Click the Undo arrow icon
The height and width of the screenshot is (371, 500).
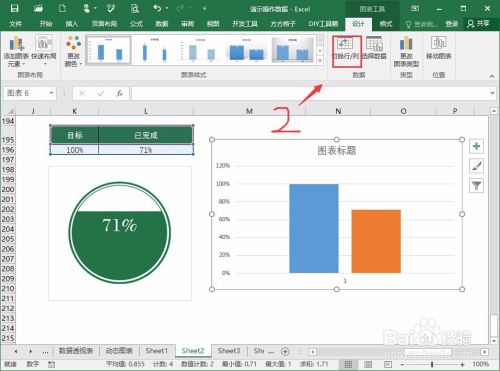[158, 8]
